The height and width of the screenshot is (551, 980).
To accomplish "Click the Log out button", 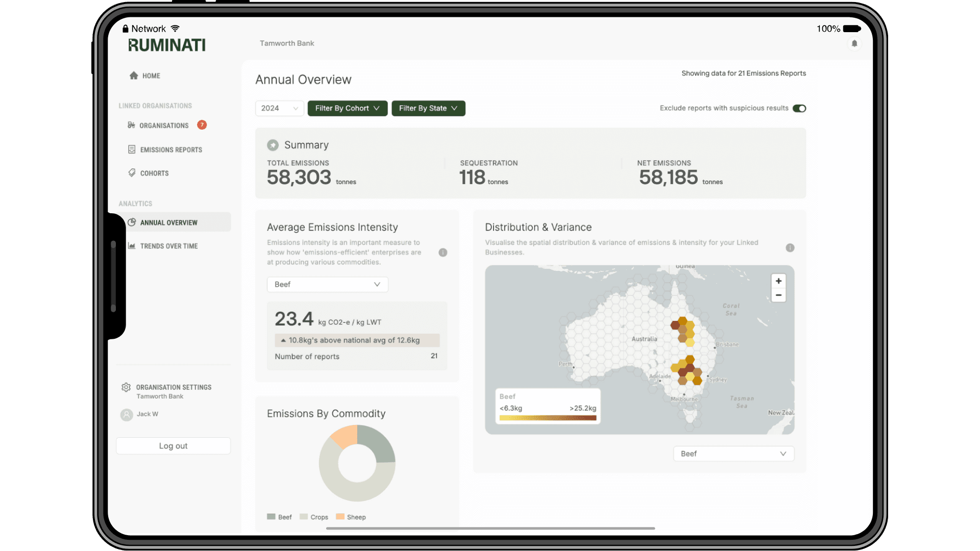I will (x=173, y=445).
